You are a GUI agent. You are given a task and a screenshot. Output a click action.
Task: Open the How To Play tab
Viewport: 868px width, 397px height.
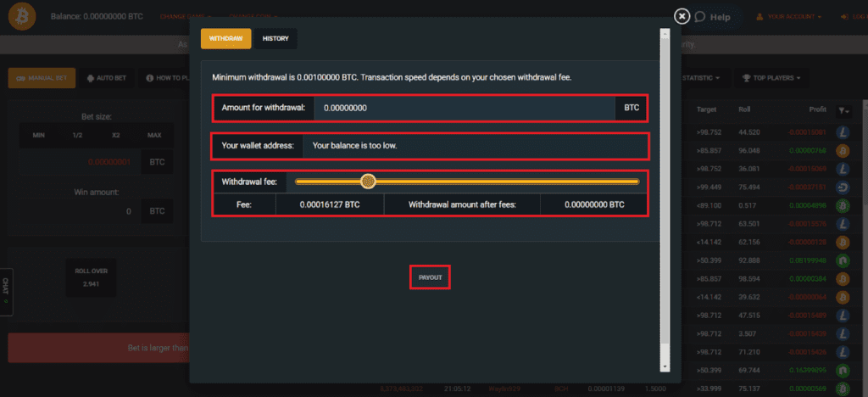[x=165, y=78]
